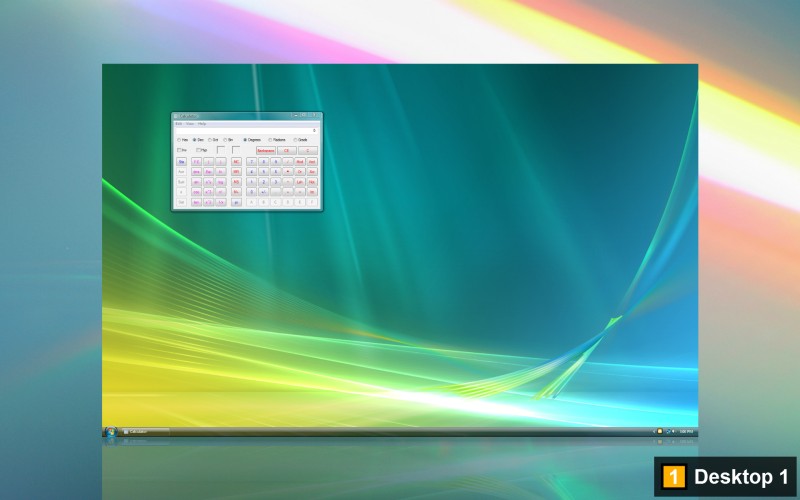Click the taskbar clock
This screenshot has height=500, width=800.
686,432
